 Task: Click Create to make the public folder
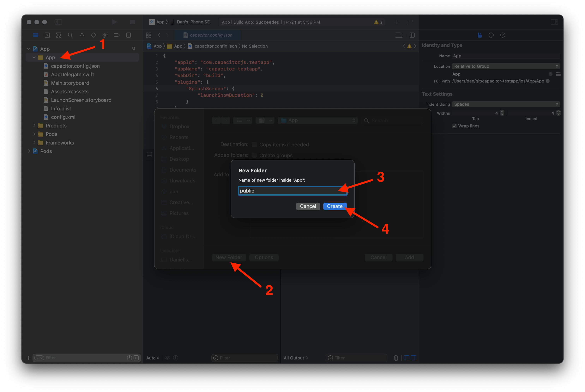click(335, 206)
